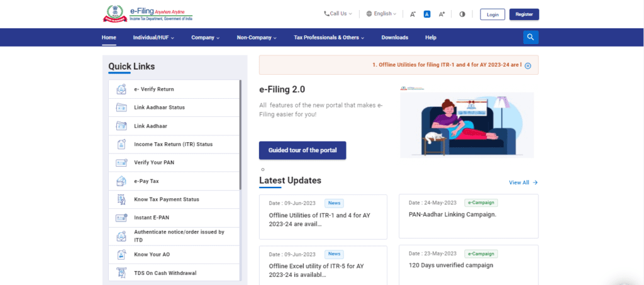The width and height of the screenshot is (644, 285).
Task: Click the e-Pay Tax icon
Action: 121,181
